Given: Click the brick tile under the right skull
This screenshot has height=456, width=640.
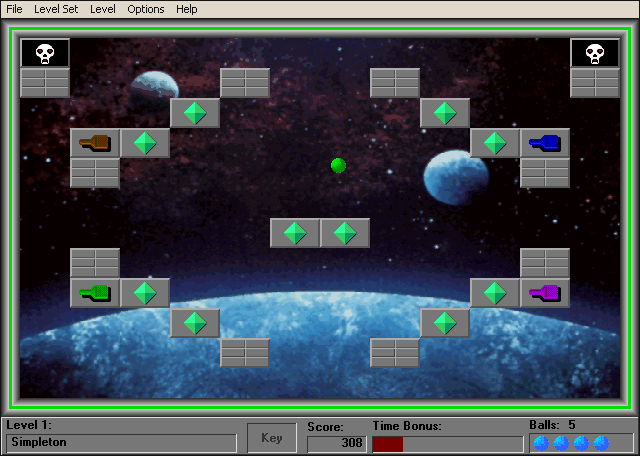Looking at the screenshot, I should pyautogui.click(x=595, y=83).
